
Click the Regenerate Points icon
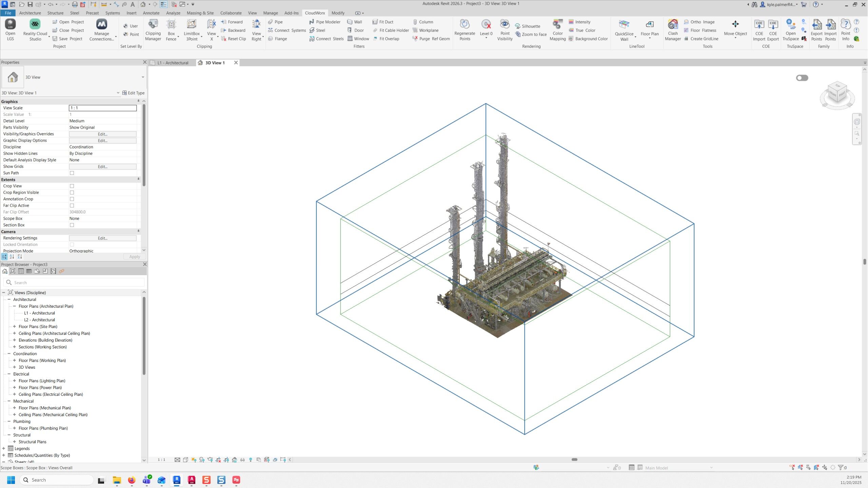pos(465,24)
